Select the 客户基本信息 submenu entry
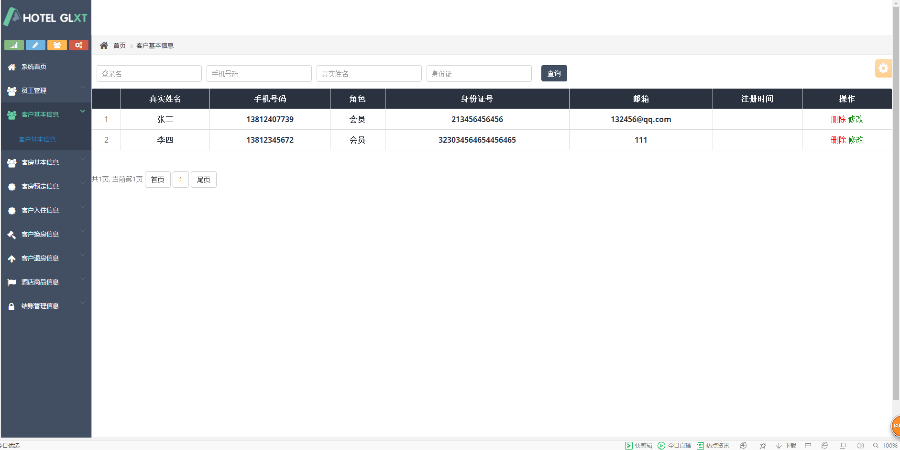 point(37,139)
